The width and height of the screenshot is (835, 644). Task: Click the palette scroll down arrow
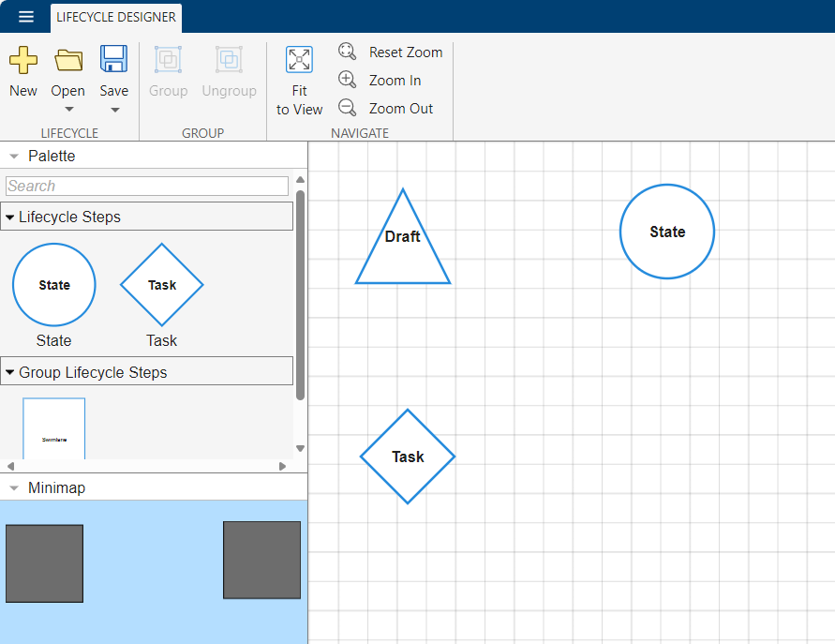point(300,449)
